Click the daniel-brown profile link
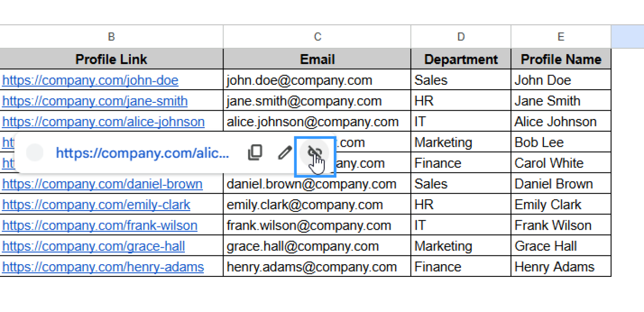644x312 pixels. pos(102,184)
